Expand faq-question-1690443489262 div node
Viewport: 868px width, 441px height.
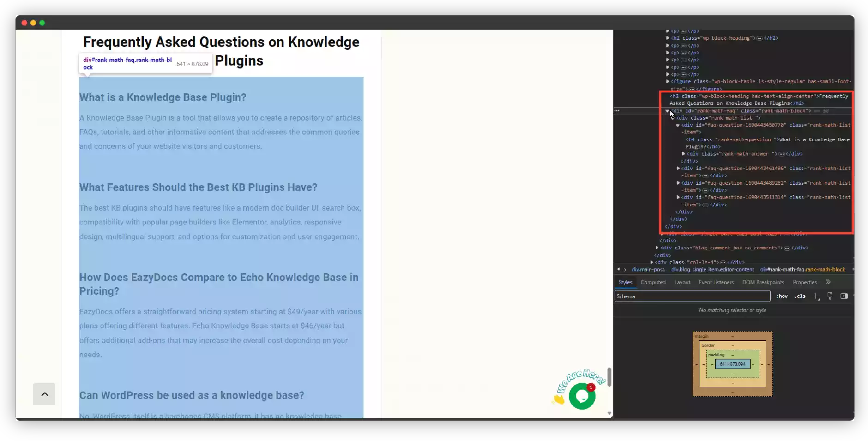pos(678,183)
